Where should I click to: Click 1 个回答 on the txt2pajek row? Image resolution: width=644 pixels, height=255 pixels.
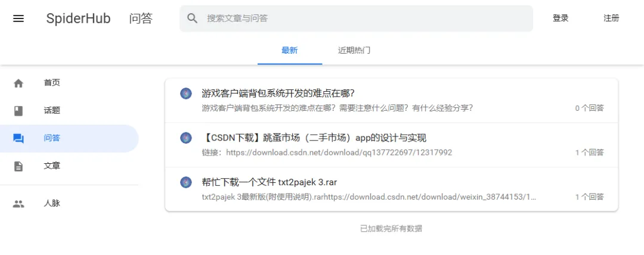point(589,197)
